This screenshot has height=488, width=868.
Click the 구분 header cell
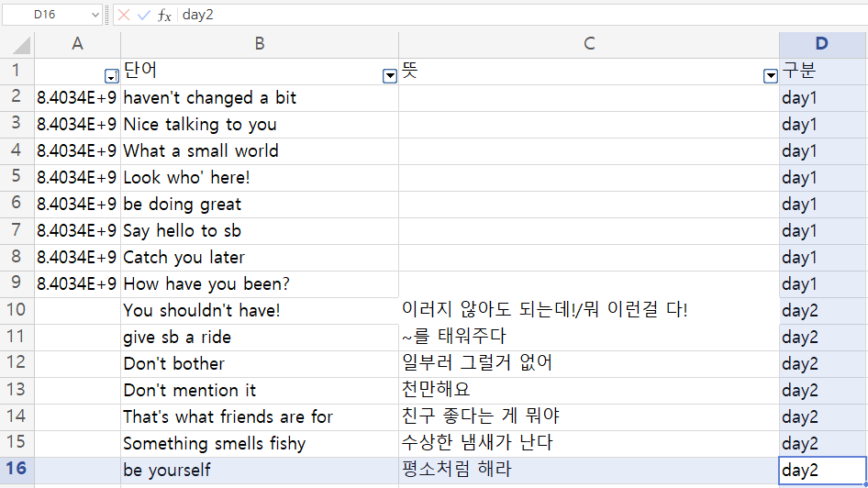coord(823,71)
